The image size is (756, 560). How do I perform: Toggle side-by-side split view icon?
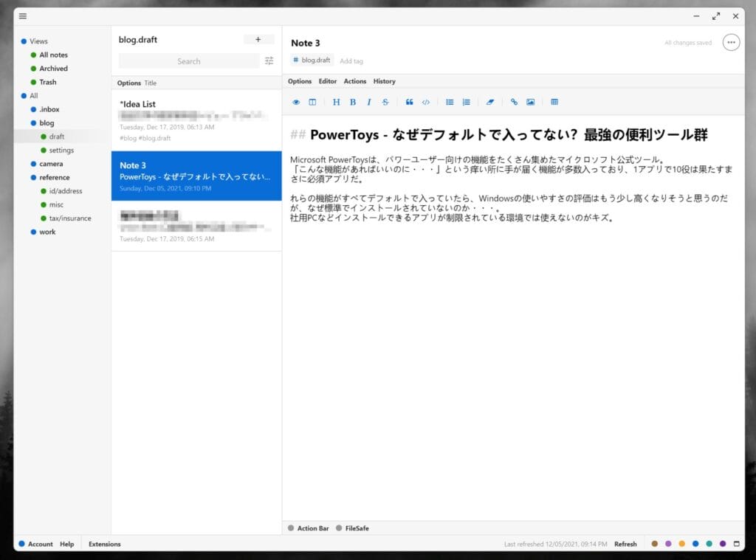pos(312,102)
